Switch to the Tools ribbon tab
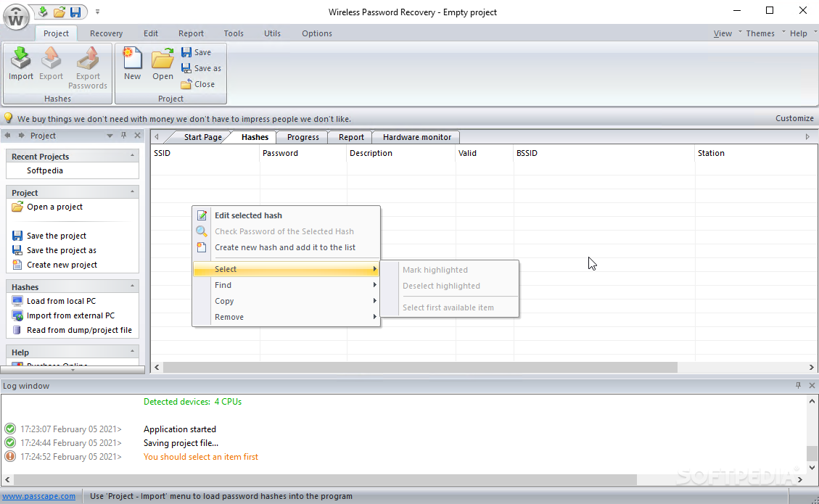The height and width of the screenshot is (504, 819). (234, 33)
